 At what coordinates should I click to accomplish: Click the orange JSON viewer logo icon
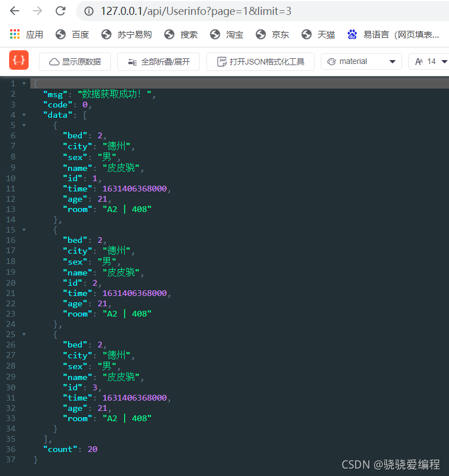[x=19, y=60]
